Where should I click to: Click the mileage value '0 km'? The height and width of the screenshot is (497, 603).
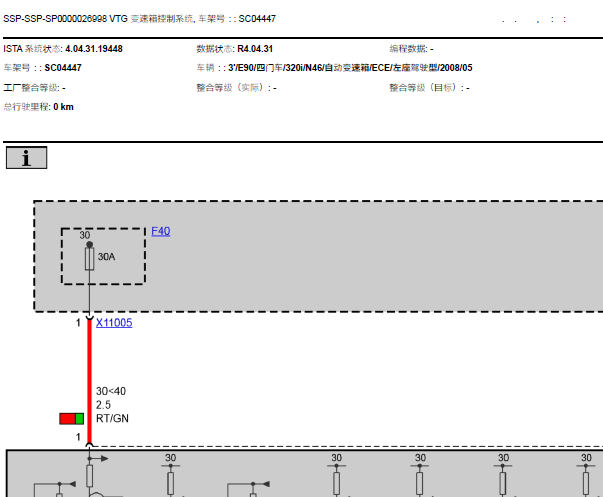click(x=63, y=107)
